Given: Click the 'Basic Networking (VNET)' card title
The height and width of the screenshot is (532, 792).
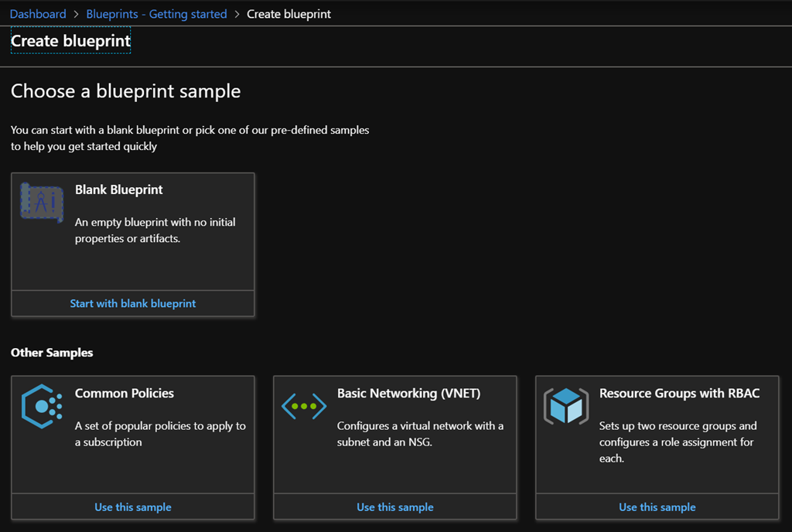Looking at the screenshot, I should (408, 394).
